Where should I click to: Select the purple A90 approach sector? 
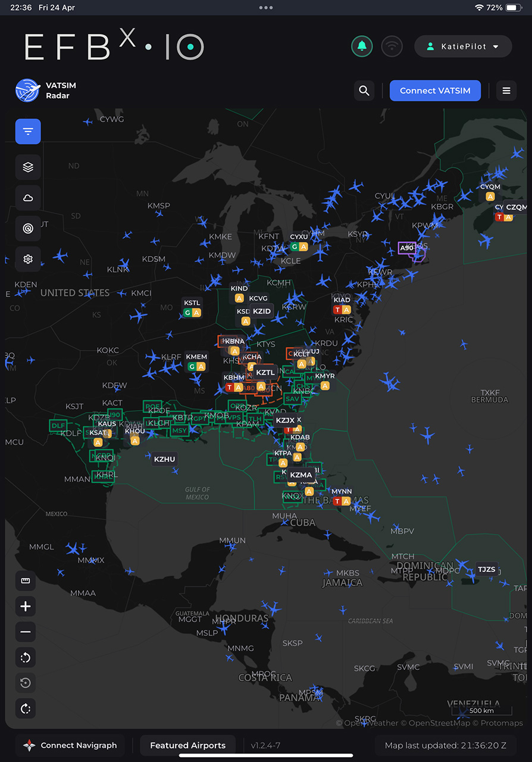click(x=406, y=248)
